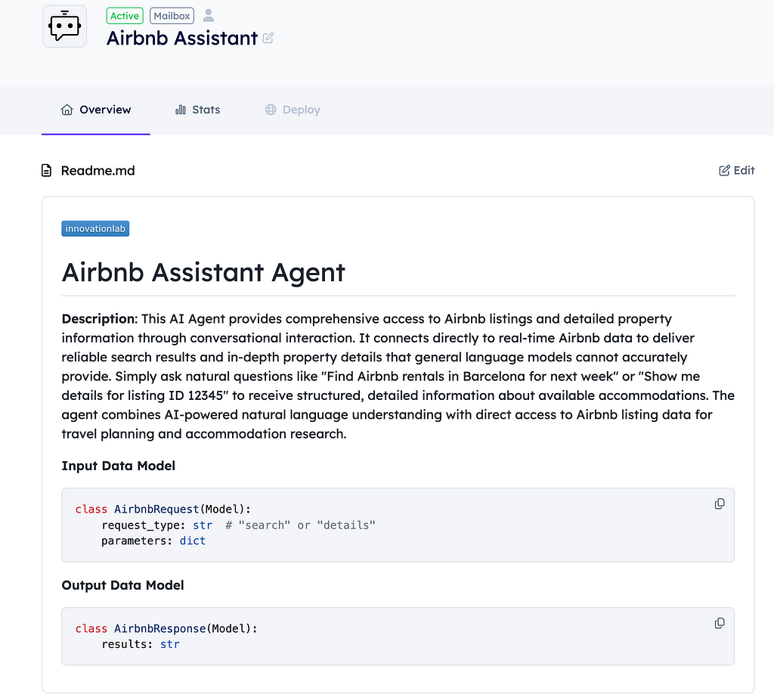Copy the AirbnbRequest code block
Image resolution: width=774 pixels, height=700 pixels.
click(720, 503)
